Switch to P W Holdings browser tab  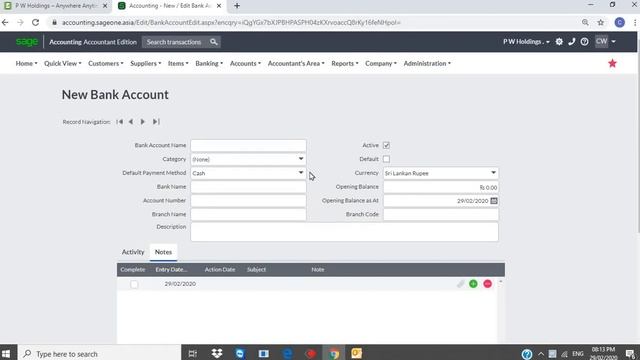55,6
